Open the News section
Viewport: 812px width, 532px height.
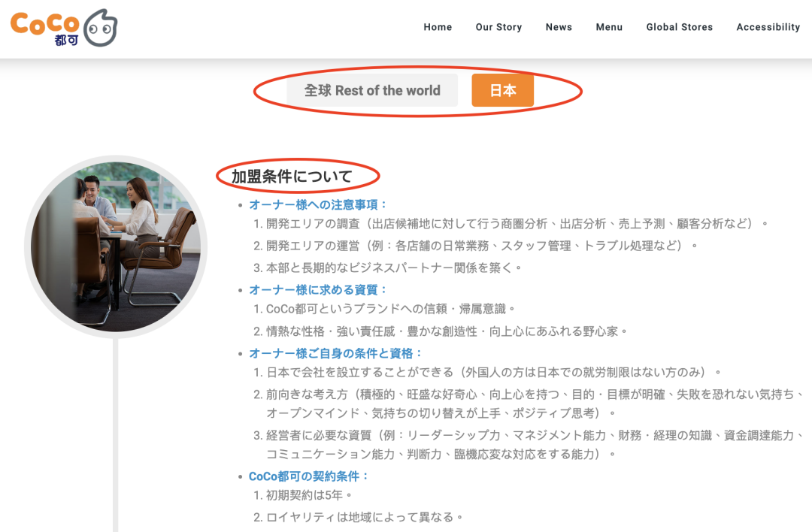point(559,27)
